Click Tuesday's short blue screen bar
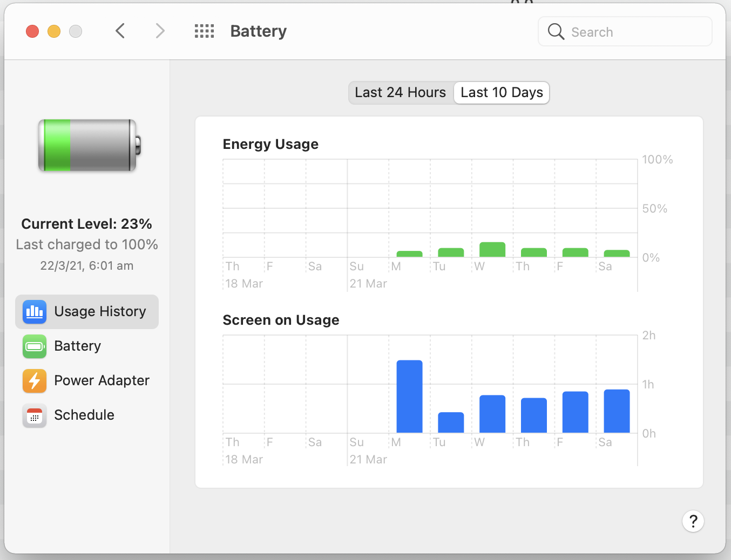This screenshot has width=731, height=560. click(451, 422)
